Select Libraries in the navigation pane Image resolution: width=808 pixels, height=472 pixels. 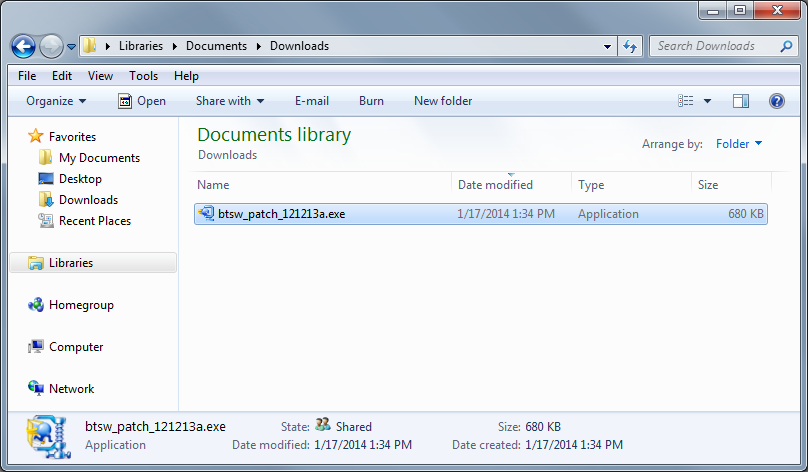pos(93,263)
